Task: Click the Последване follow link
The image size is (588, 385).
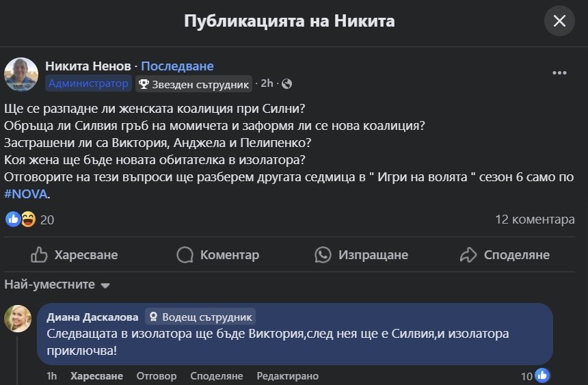Action: click(x=177, y=66)
